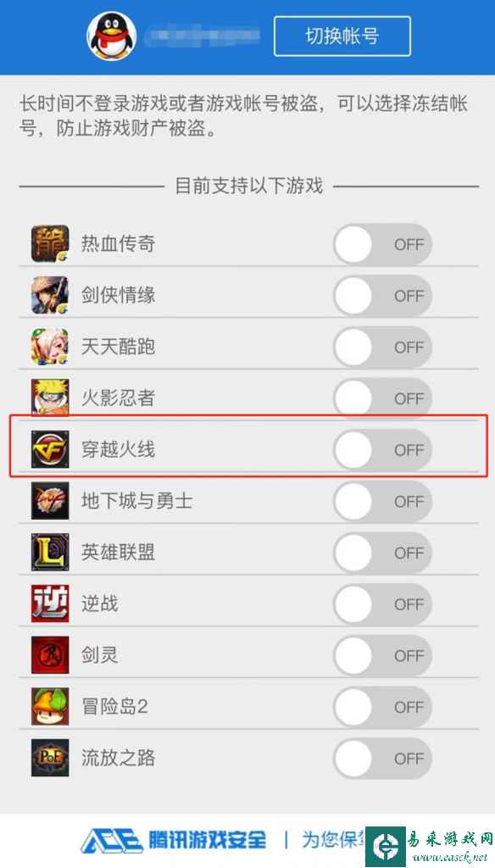Select the 逆战 game name label

tap(100, 604)
